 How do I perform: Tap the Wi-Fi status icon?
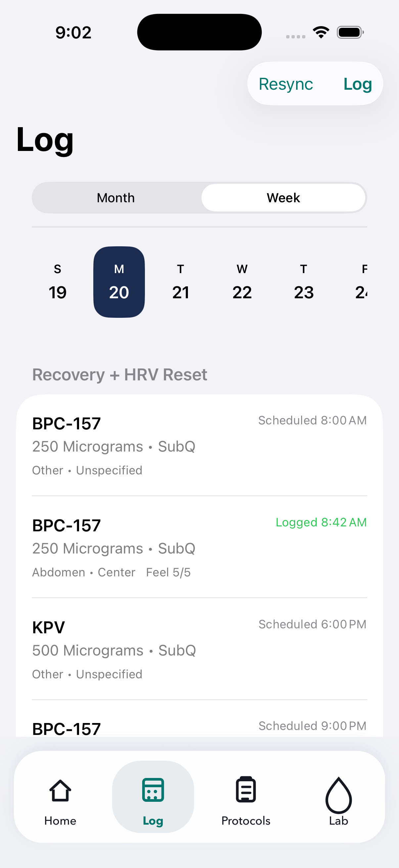point(321,32)
